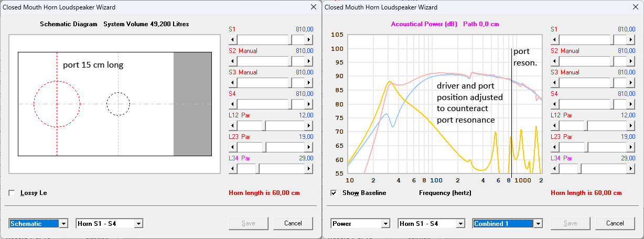Click the S3 Manual label in Schematic window
The height and width of the screenshot is (239, 644).
tap(243, 72)
